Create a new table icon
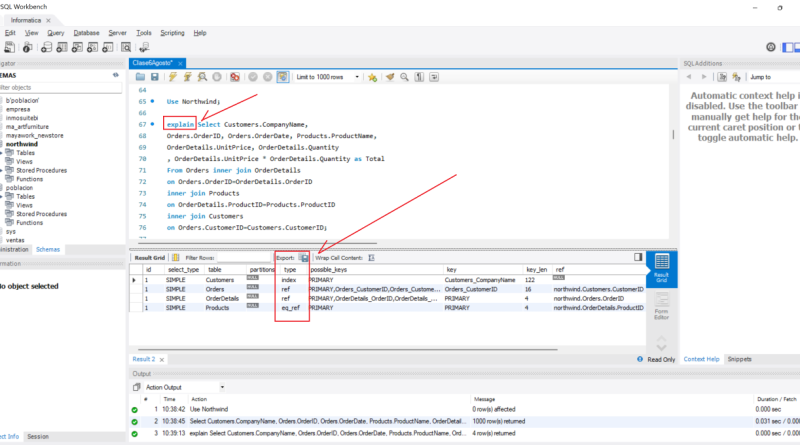Screen dimensions: 800x445 62,47
